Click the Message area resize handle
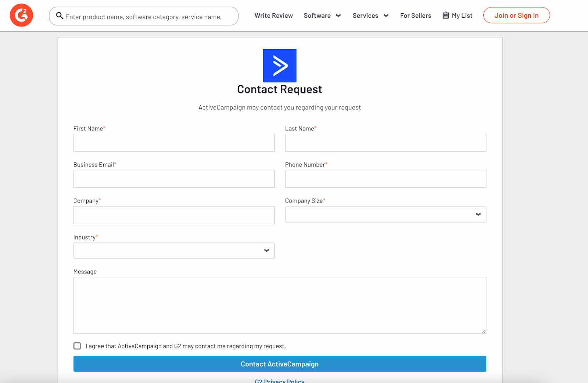The image size is (588, 383). click(484, 332)
